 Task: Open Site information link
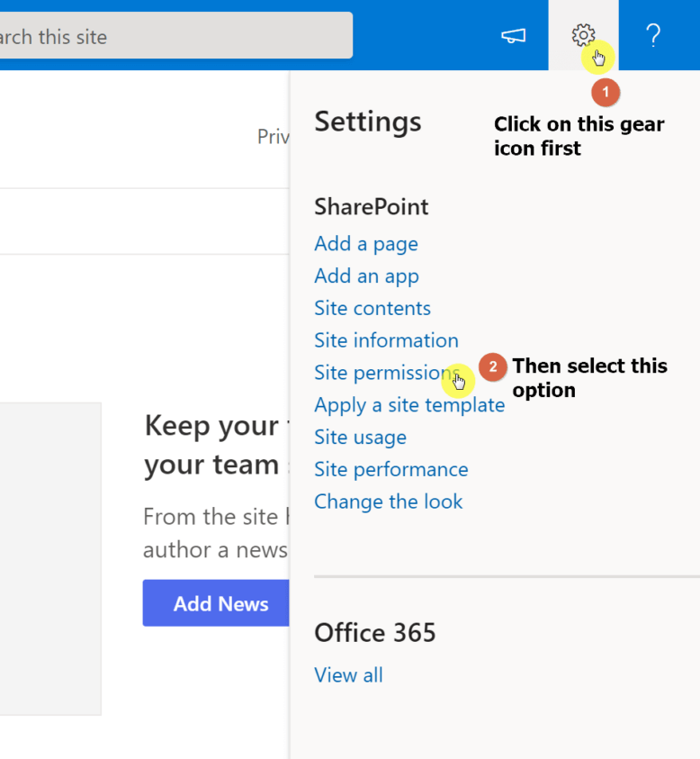pyautogui.click(x=387, y=340)
